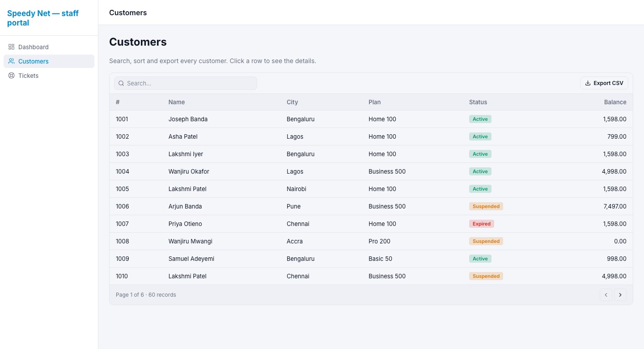Click the download icon on Export CSV
Screen dimensions: 644x349
(588, 83)
